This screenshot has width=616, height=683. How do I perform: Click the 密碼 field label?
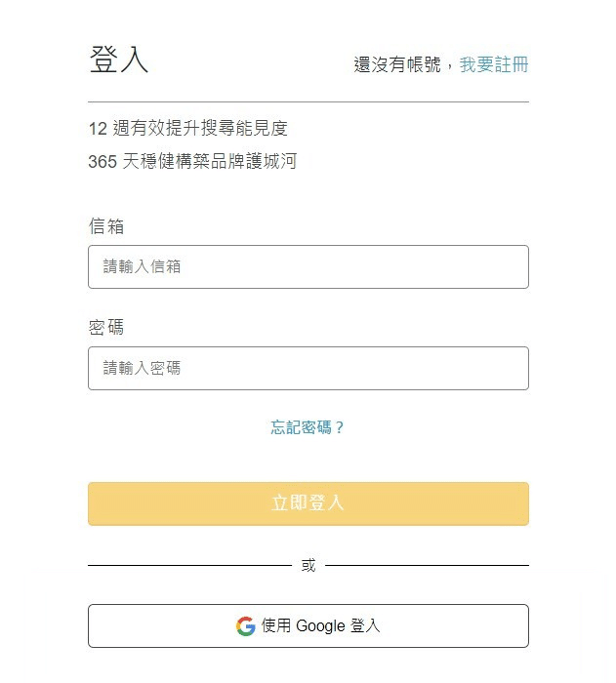(x=106, y=328)
